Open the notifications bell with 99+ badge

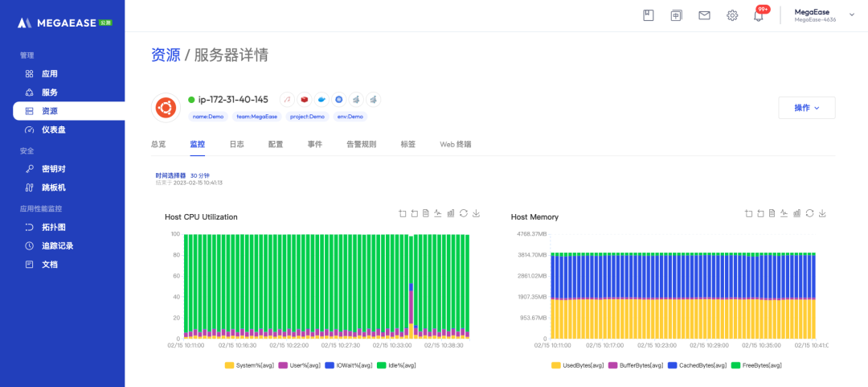coord(758,16)
